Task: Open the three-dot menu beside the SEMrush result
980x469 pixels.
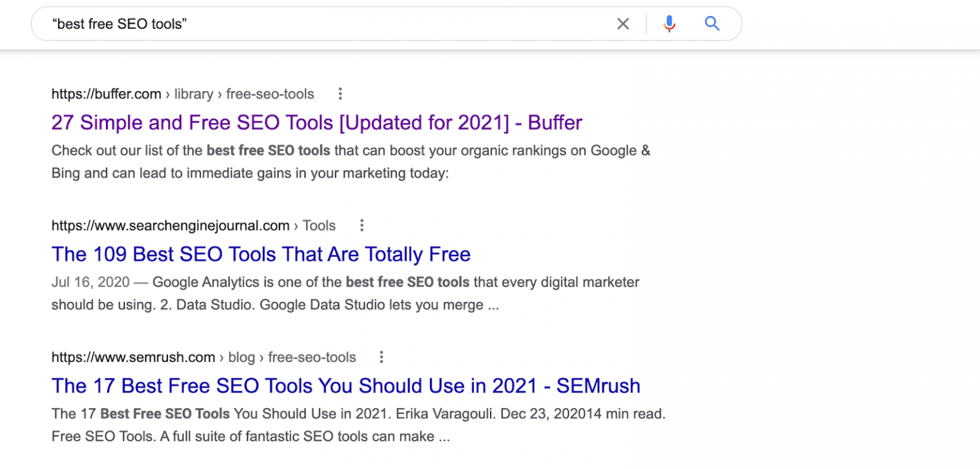Action: click(x=382, y=357)
